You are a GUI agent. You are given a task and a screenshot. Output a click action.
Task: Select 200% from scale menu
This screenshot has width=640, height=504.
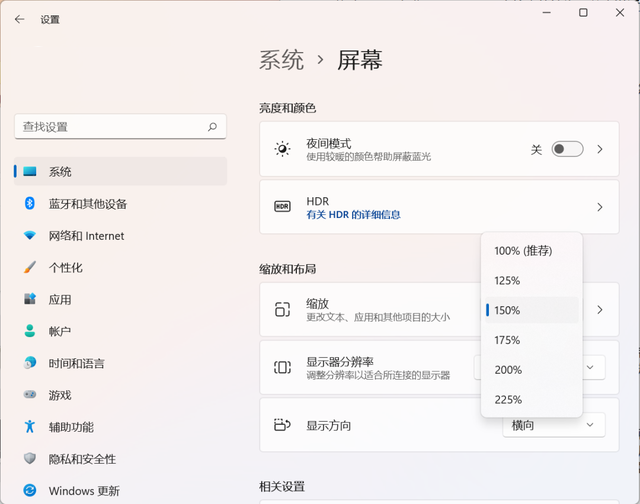[508, 370]
